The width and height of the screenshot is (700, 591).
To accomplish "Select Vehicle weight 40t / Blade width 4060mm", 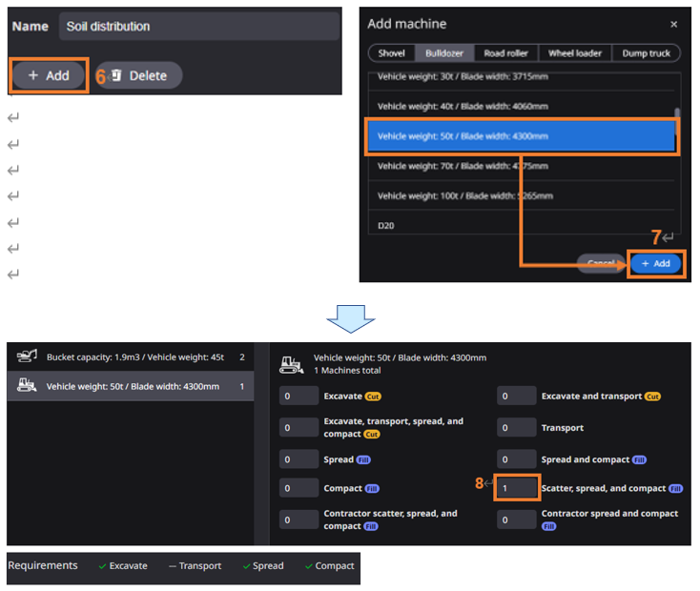I will [x=522, y=106].
